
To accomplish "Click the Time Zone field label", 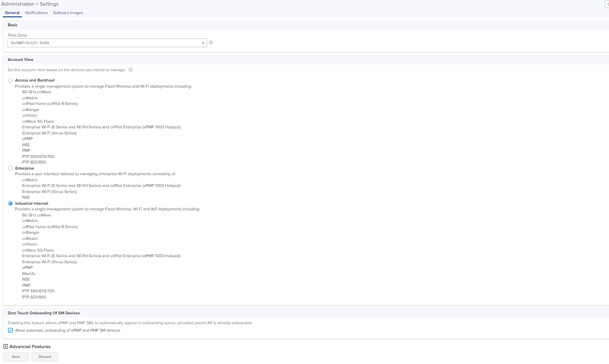I will coord(17,35).
